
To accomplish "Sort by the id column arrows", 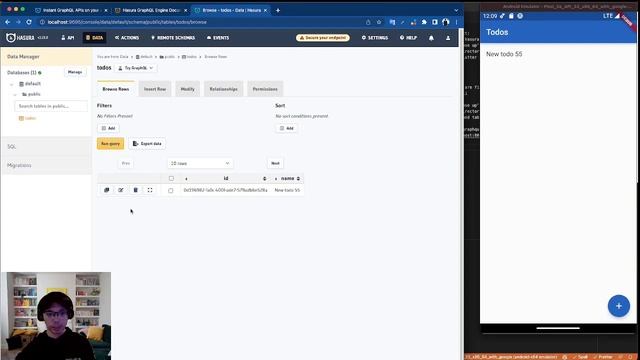I will click(x=264, y=179).
